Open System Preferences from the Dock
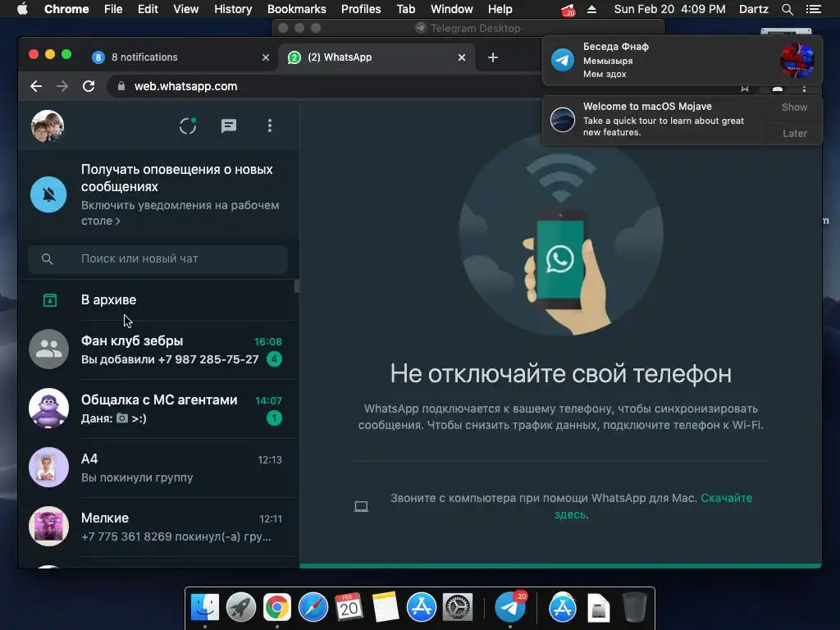The height and width of the screenshot is (630, 840). [x=457, y=608]
